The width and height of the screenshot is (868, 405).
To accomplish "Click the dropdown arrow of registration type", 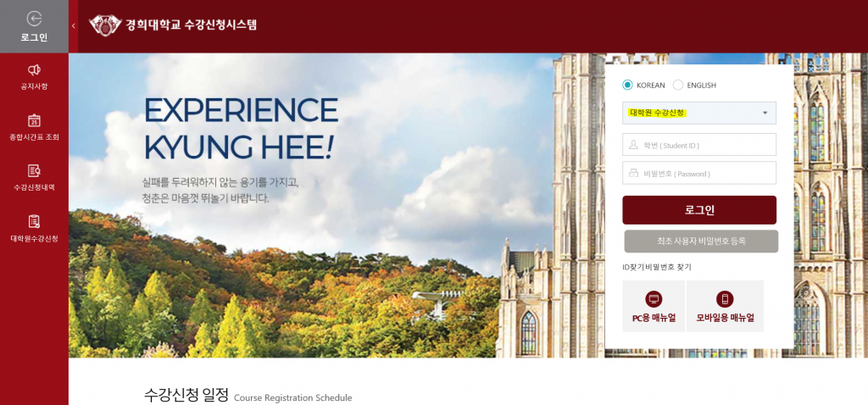I will pos(765,113).
